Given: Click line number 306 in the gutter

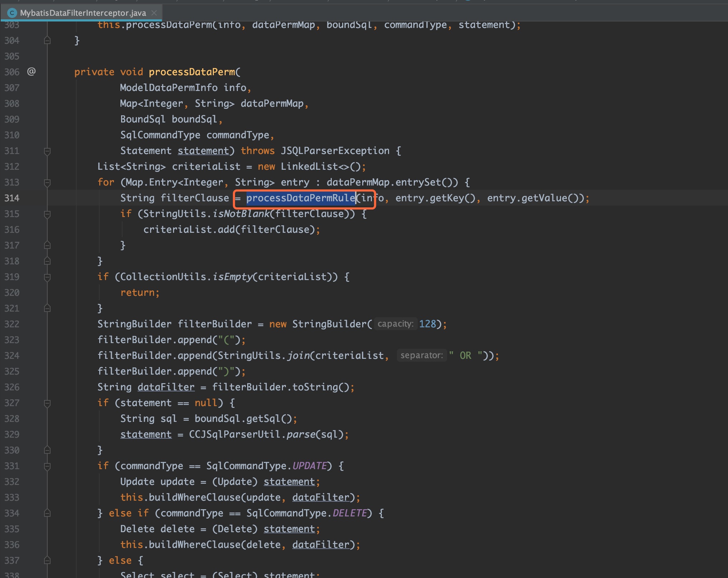Looking at the screenshot, I should 12,72.
